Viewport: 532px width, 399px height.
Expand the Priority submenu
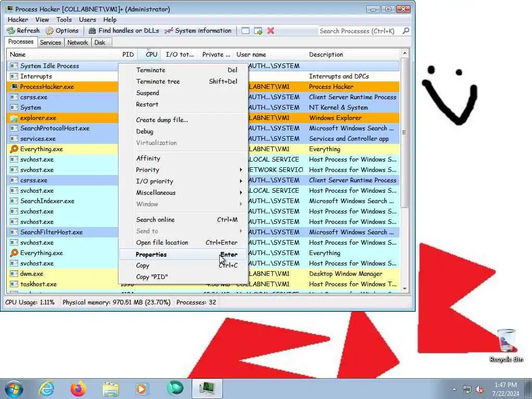(x=183, y=170)
